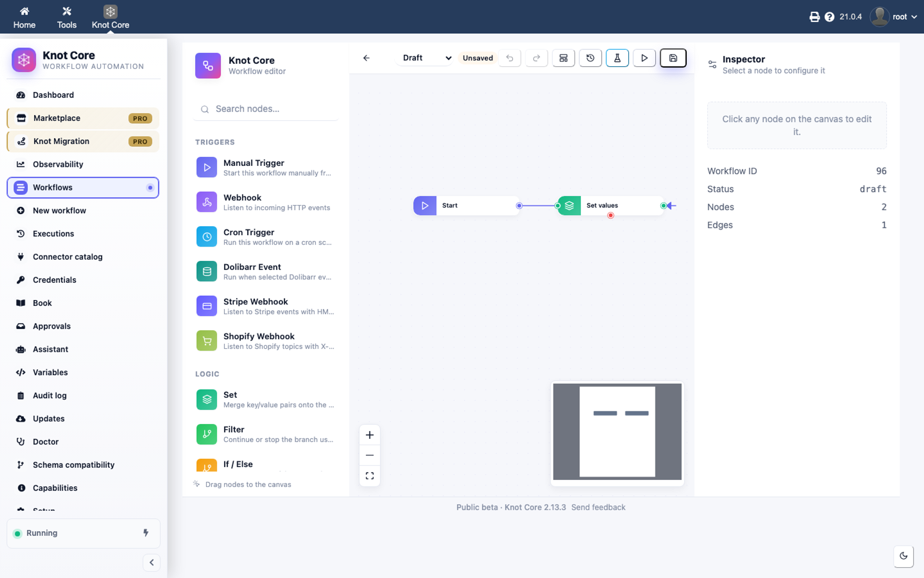The width and height of the screenshot is (924, 578).
Task: Select the Webhook trigger node
Action: tap(266, 202)
